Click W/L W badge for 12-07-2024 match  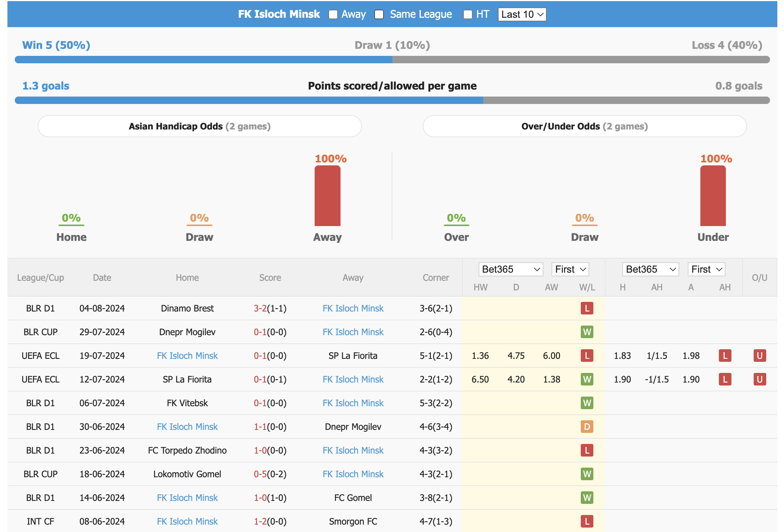pos(587,379)
